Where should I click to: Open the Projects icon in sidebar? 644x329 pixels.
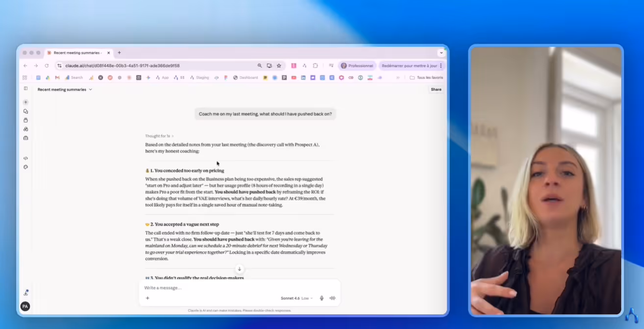click(26, 120)
